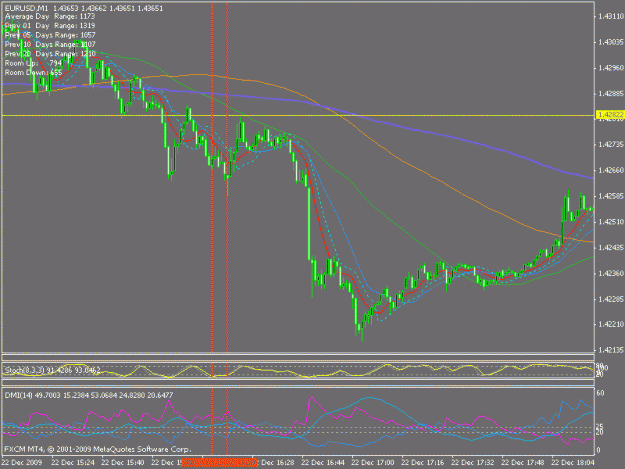Screen dimensions: 625x469
Task: Click the 1.42285 price scale value
Action: (x=611, y=299)
